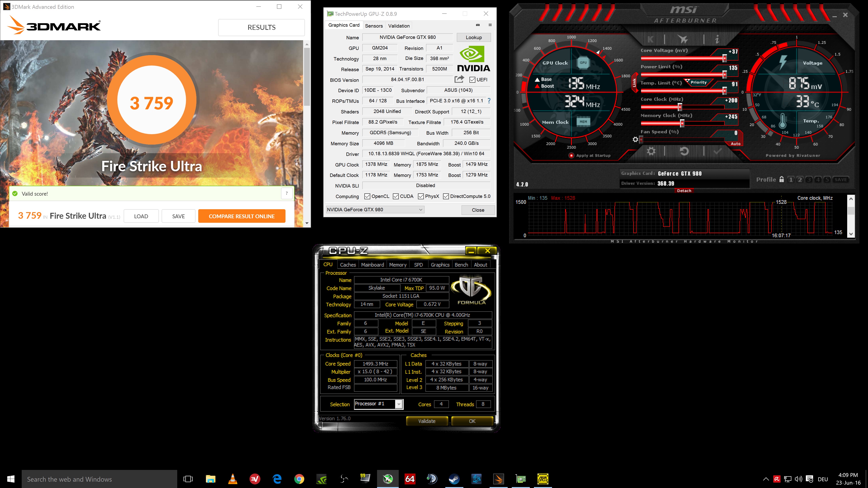Toggle fan speed Auto button
The image size is (868, 488).
(735, 144)
